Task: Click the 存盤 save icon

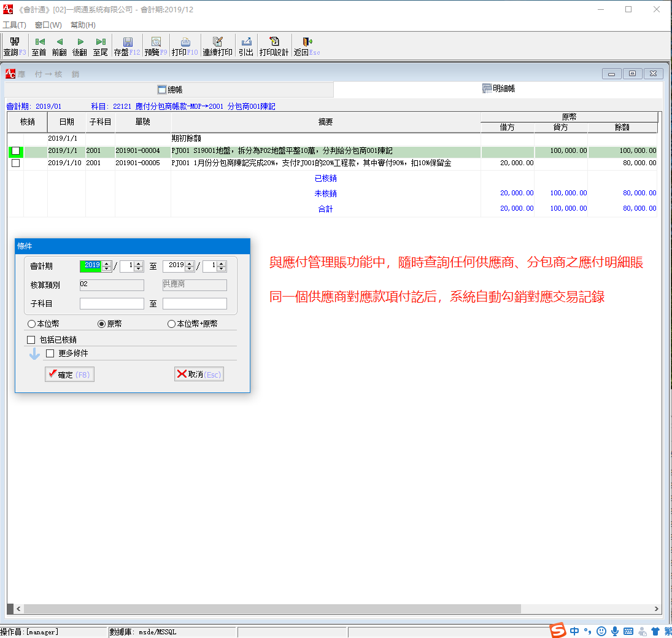Action: coord(127,45)
